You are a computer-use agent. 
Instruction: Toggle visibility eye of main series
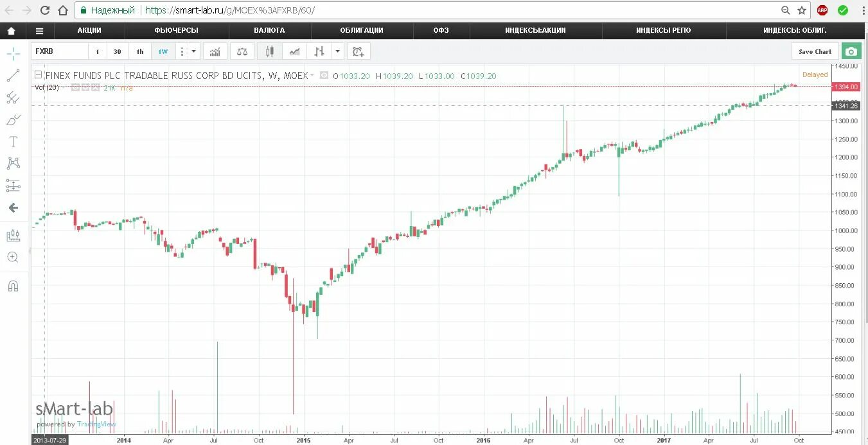pos(324,76)
